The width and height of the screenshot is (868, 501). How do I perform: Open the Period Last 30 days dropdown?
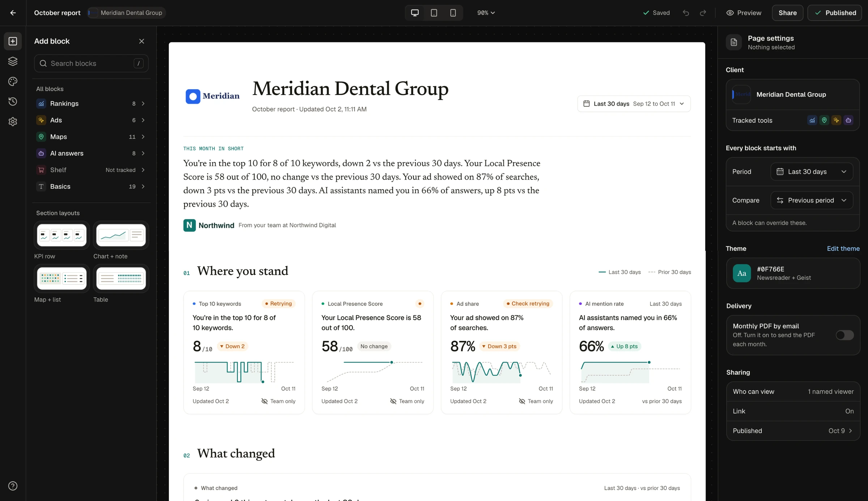(x=812, y=172)
